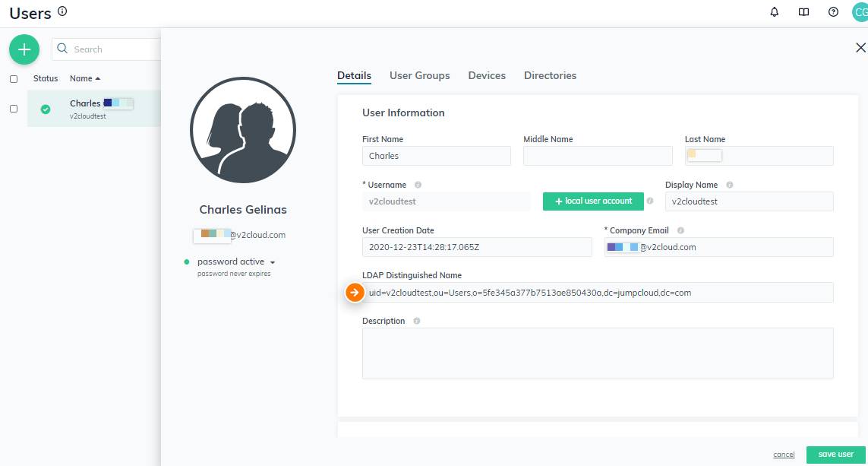Click the Middle Name input field
The image size is (868, 466).
(x=598, y=156)
